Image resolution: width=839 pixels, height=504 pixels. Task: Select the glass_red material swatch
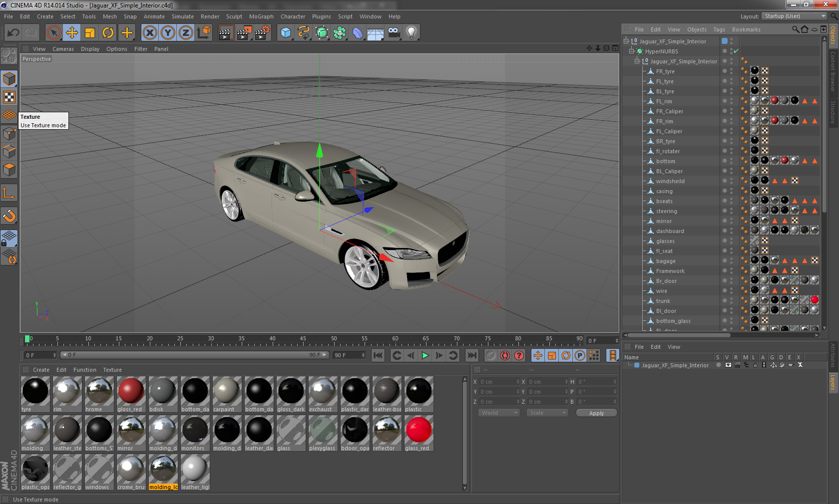tap(419, 433)
